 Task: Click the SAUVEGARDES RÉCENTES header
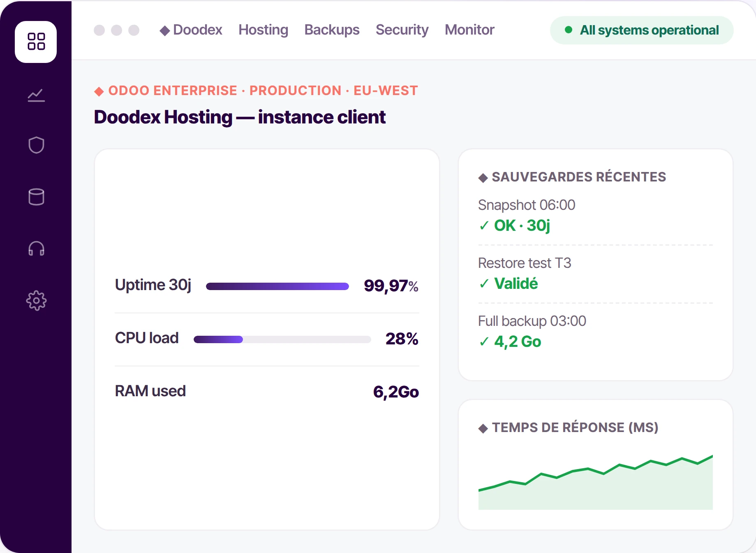578,177
